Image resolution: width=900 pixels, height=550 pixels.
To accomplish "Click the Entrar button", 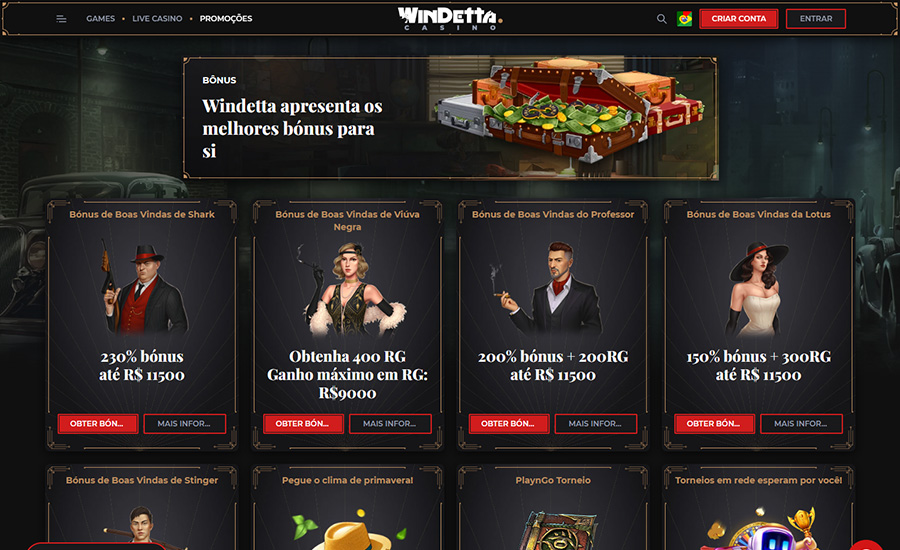I will click(x=816, y=18).
